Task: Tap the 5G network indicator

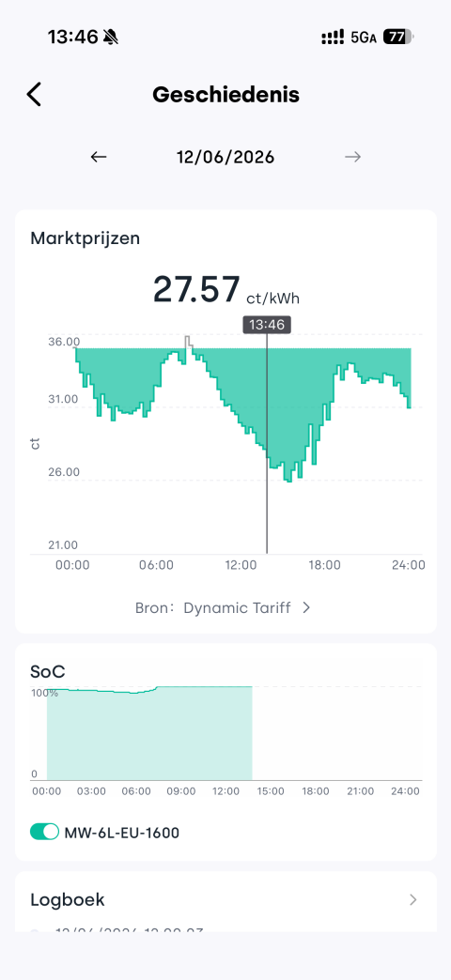Action: 364,38
